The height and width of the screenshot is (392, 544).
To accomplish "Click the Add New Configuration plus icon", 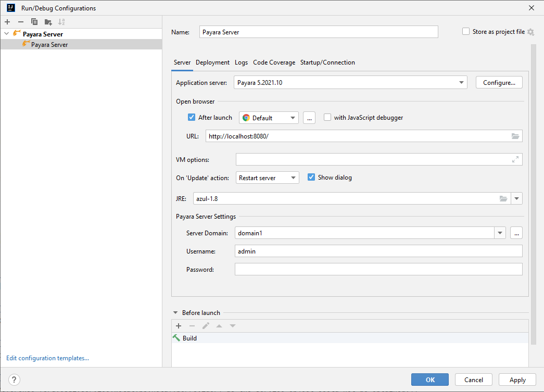I will (7, 22).
